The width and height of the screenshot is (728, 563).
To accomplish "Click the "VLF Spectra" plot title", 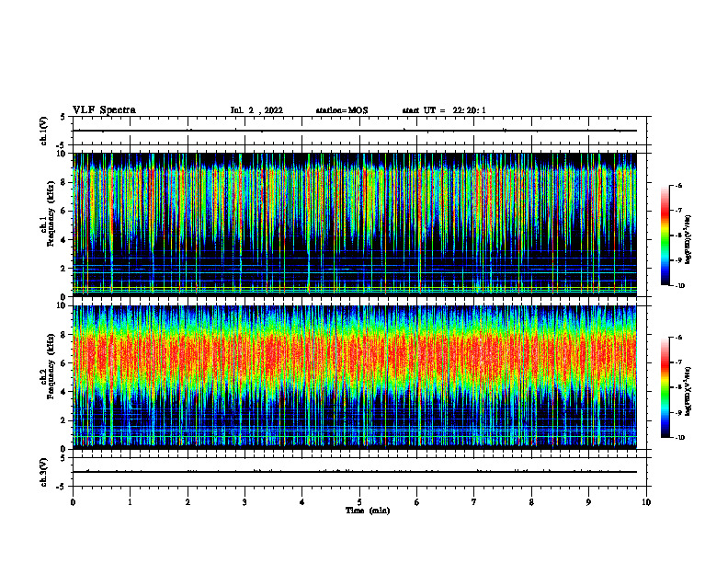I will [x=104, y=110].
